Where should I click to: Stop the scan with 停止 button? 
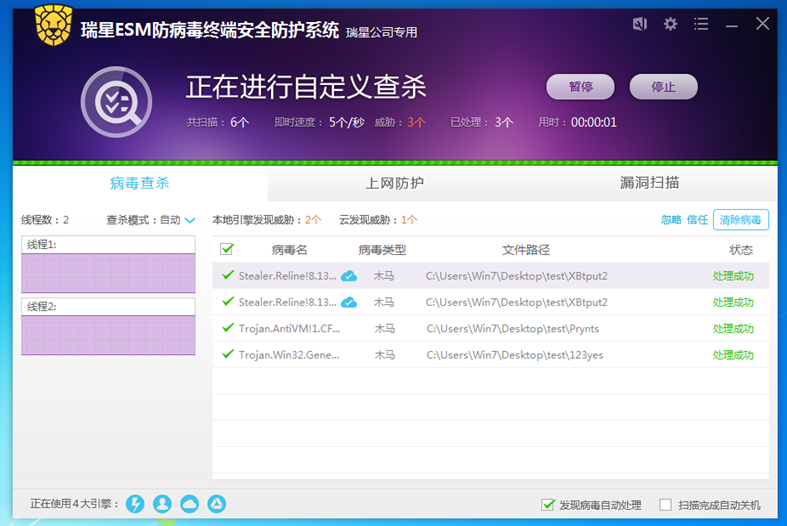[664, 87]
